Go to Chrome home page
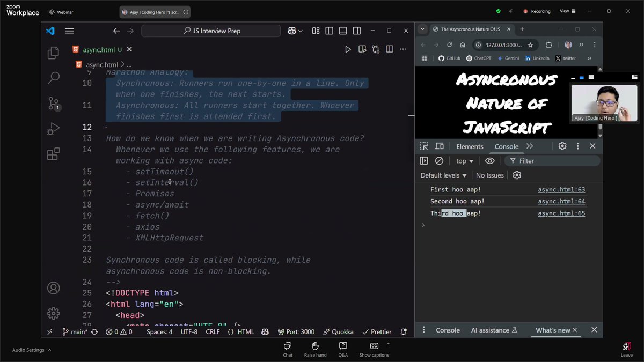 (463, 45)
